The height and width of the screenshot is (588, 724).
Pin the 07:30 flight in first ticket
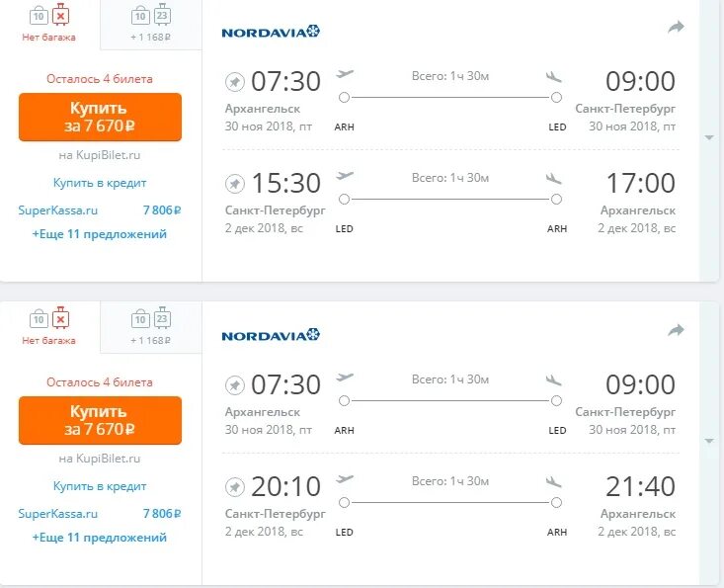point(235,82)
